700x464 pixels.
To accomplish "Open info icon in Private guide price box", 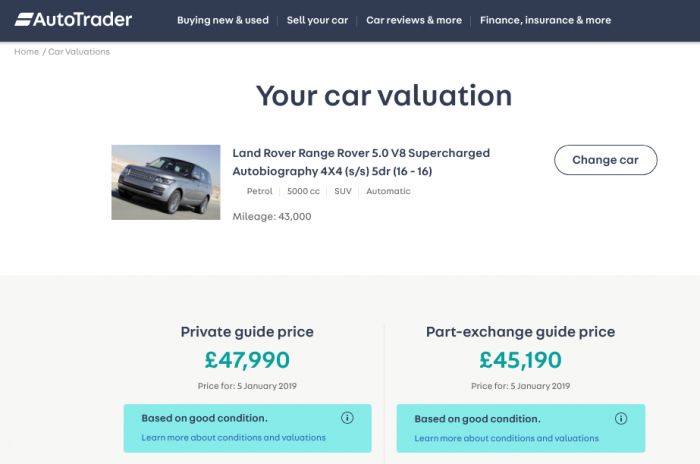I will pyautogui.click(x=347, y=418).
